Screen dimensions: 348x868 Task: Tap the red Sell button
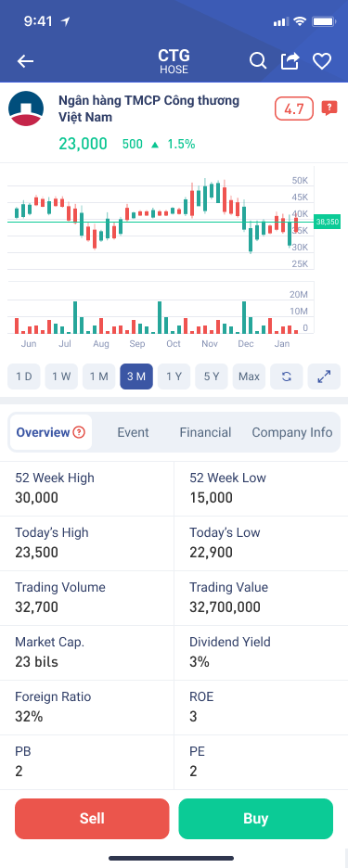pos(92,818)
